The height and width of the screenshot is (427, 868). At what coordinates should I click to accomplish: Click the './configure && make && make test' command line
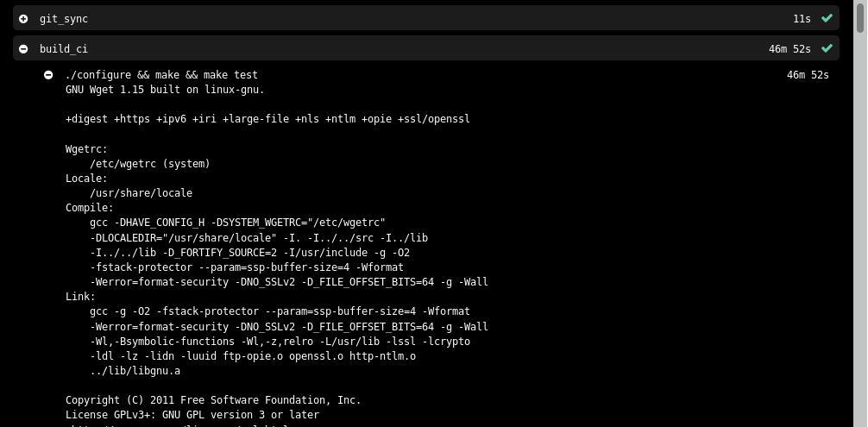161,75
